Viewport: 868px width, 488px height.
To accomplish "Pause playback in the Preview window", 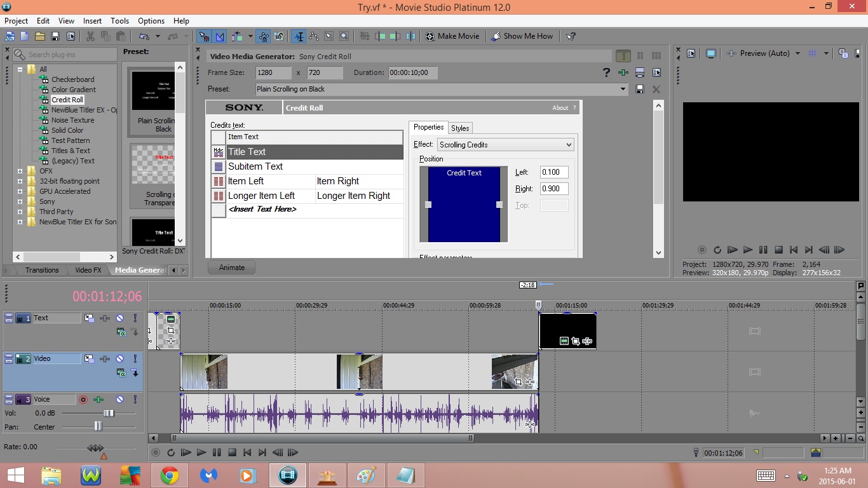I will pyautogui.click(x=763, y=250).
